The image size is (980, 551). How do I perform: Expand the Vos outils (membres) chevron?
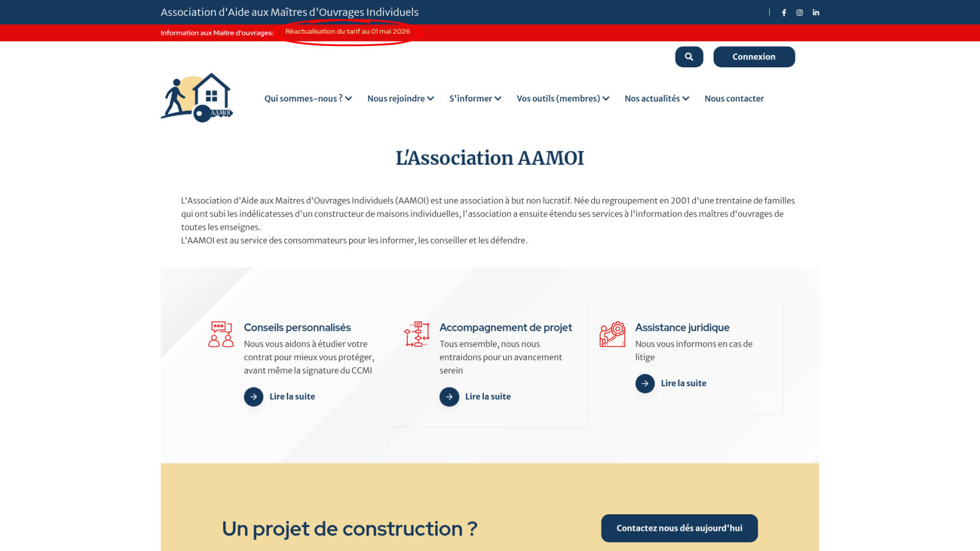(x=606, y=99)
